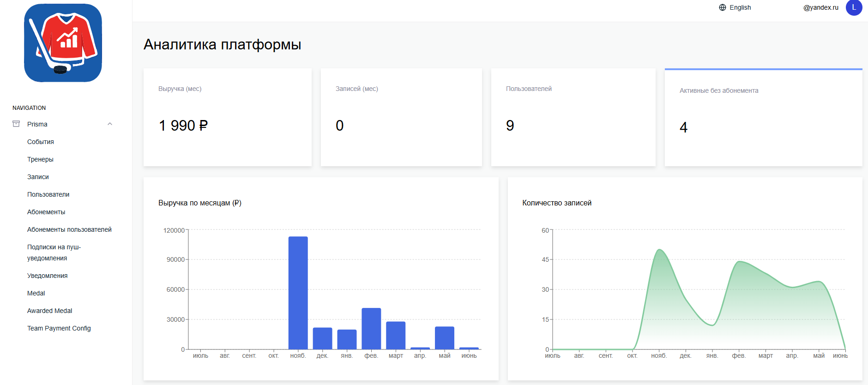The image size is (868, 385).
Task: Go to Абонементы section
Action: [46, 212]
